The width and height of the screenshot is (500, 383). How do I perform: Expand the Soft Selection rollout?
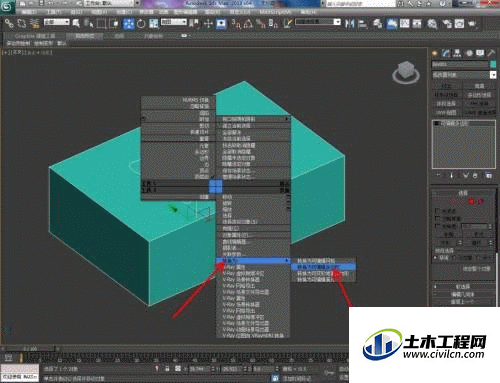[463, 286]
